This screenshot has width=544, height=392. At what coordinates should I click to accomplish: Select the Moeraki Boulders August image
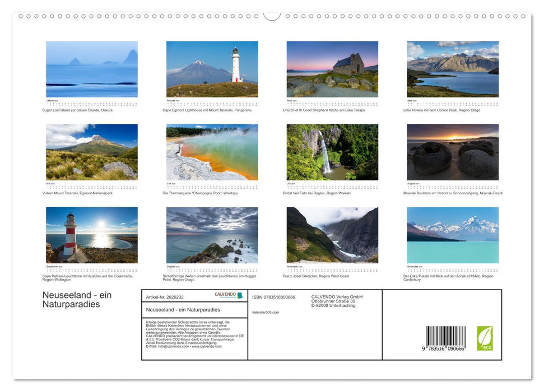(452, 152)
